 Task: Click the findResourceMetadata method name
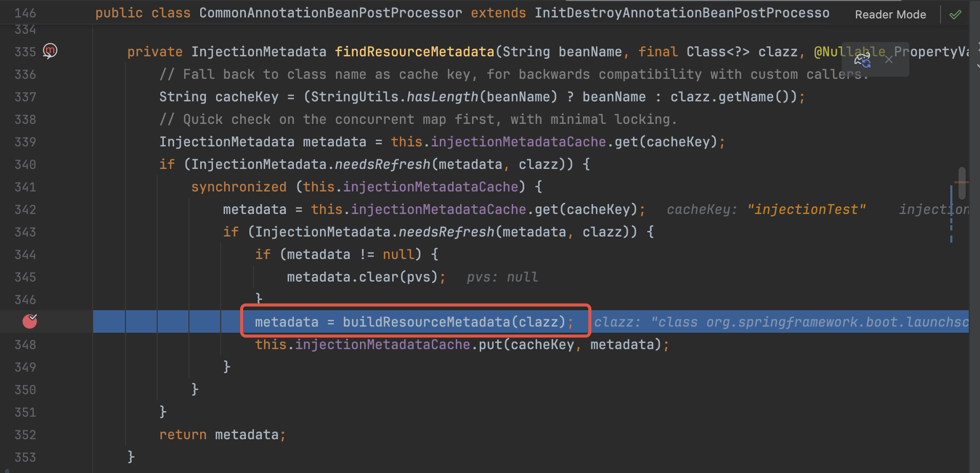(415, 52)
